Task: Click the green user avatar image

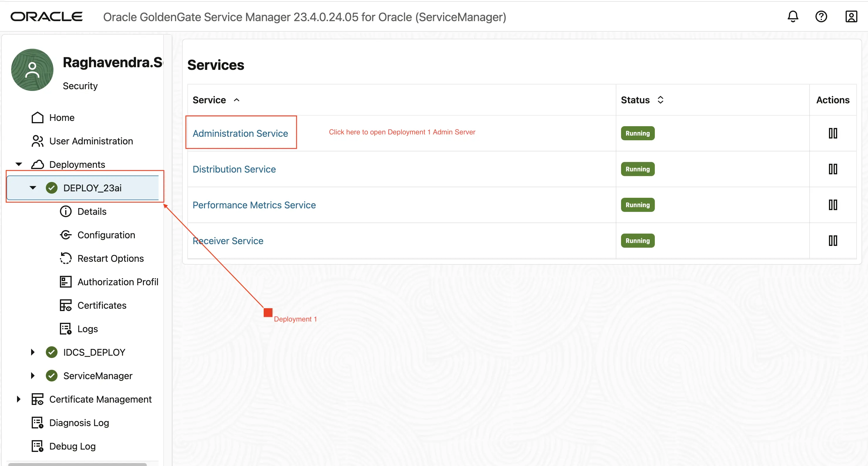Action: tap(32, 70)
